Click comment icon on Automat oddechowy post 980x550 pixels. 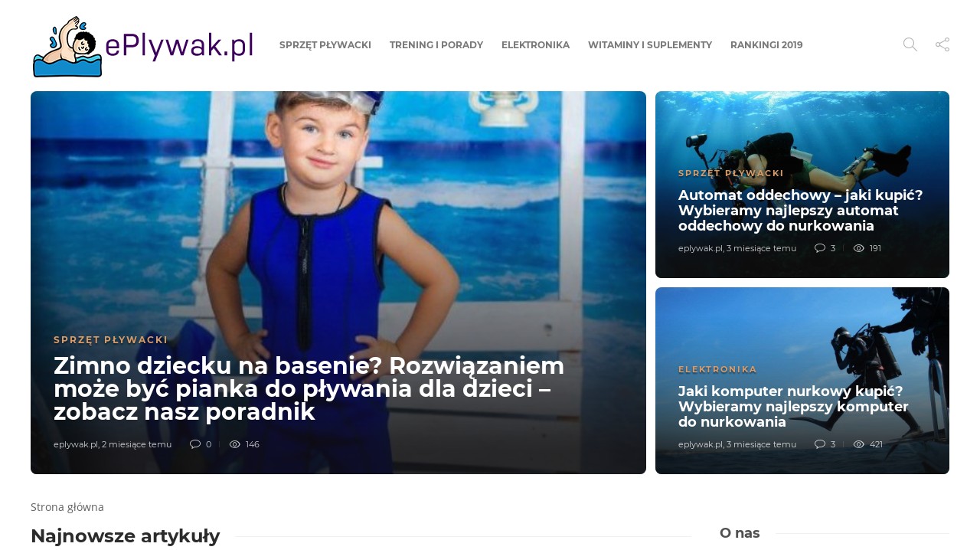(x=820, y=248)
